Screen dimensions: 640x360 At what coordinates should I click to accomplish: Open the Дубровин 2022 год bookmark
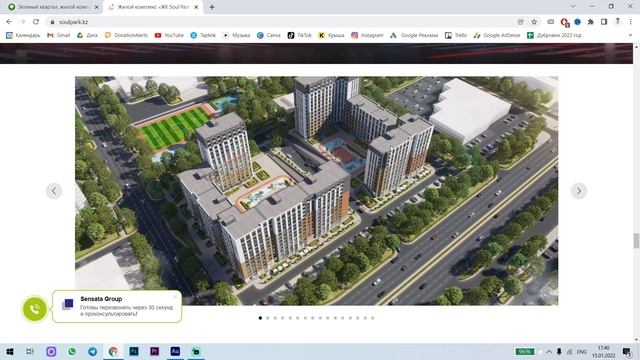[554, 36]
